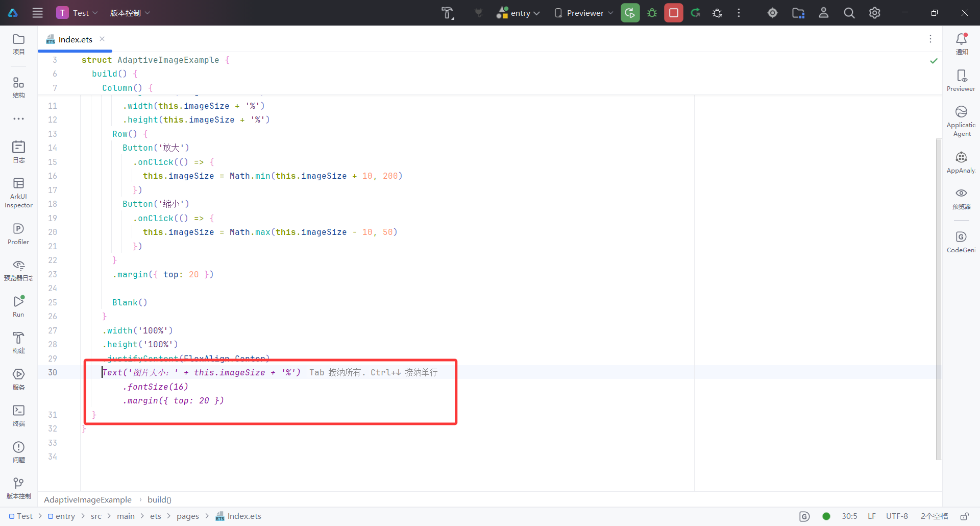This screenshot has width=980, height=526.
Task: Click AdaptiveImageExample in structure breadcrumb
Action: click(88, 499)
